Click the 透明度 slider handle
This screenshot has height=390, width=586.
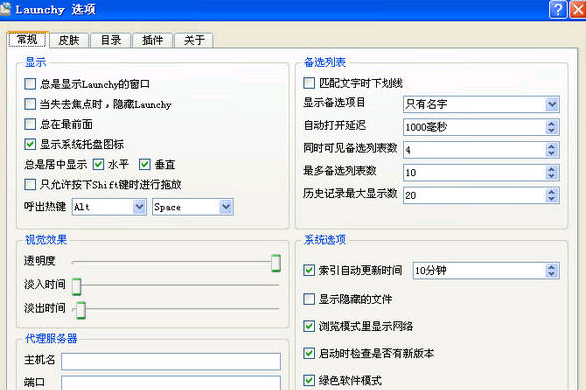click(x=276, y=263)
